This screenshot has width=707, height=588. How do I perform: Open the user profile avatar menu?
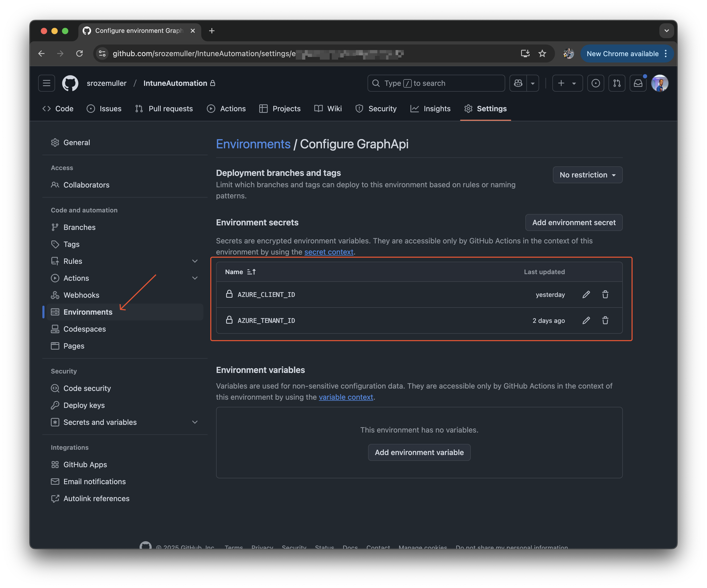660,83
